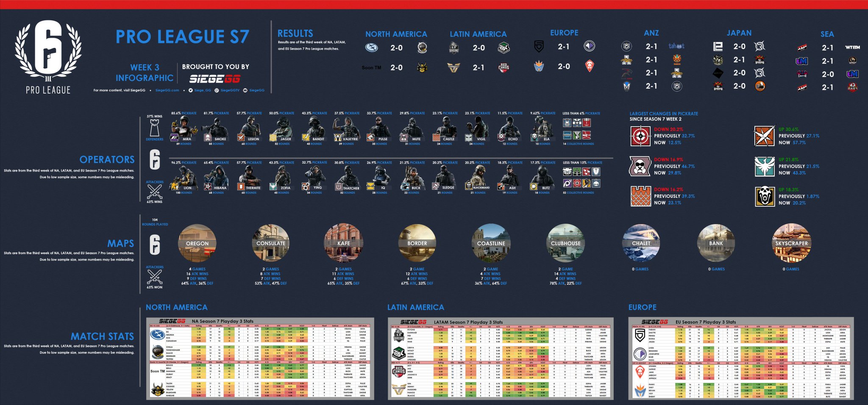Visit the SiegeGG.com link
Viewport: 868px width, 405px height.
[167, 90]
